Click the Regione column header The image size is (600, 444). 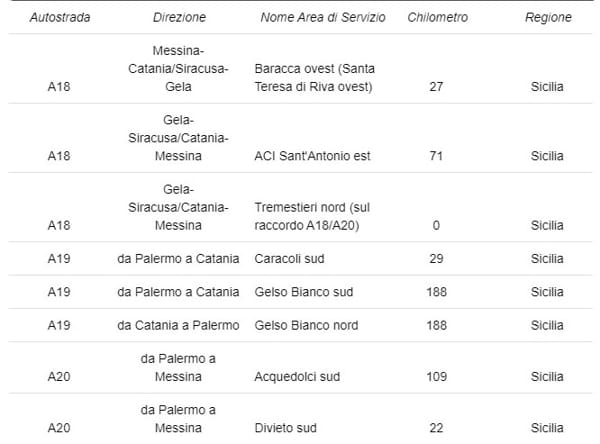point(548,17)
